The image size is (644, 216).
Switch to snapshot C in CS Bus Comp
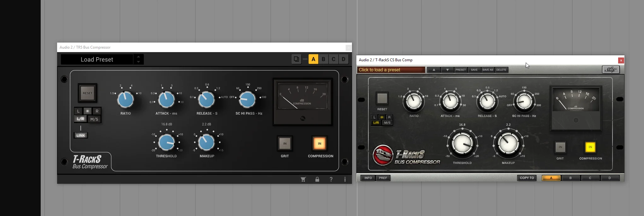point(590,178)
